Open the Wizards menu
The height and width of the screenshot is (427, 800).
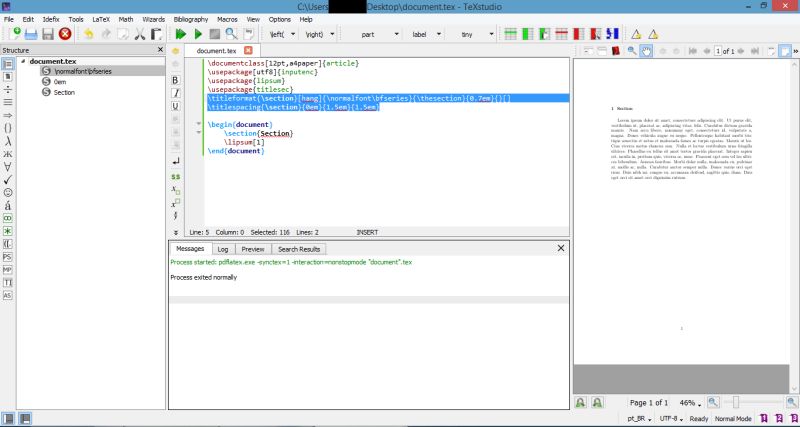pyautogui.click(x=154, y=19)
